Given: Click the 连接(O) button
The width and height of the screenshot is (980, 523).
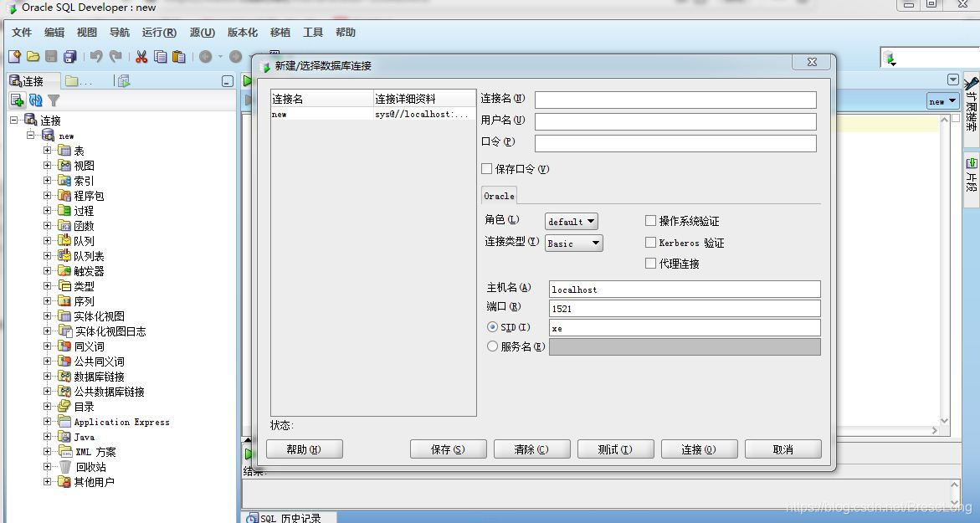Looking at the screenshot, I should tap(700, 449).
